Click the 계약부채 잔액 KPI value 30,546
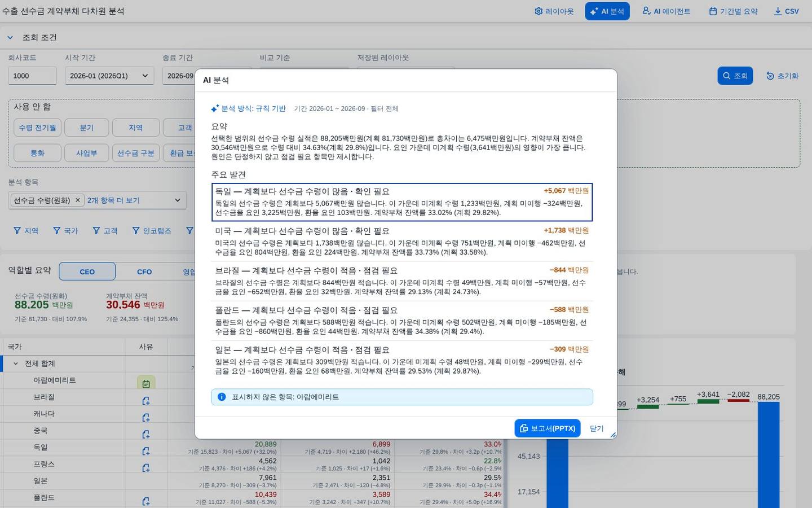The image size is (812, 508). tap(123, 305)
